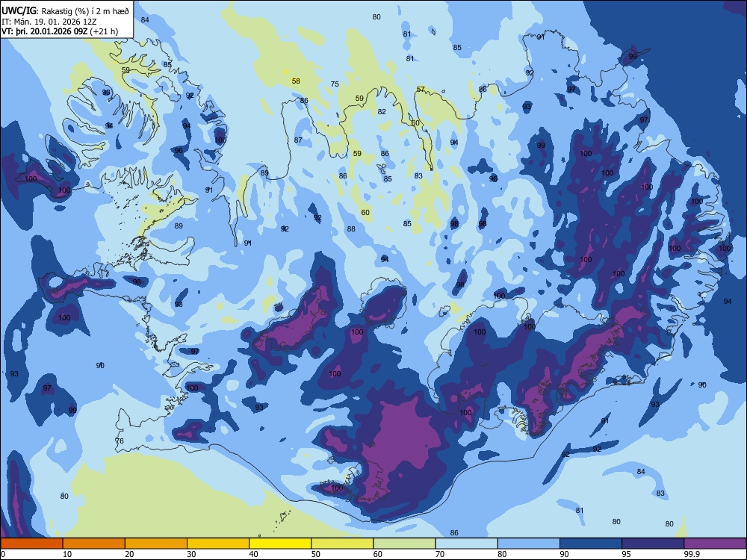
Task: Click the legend tick label '95'
Action: [626, 554]
